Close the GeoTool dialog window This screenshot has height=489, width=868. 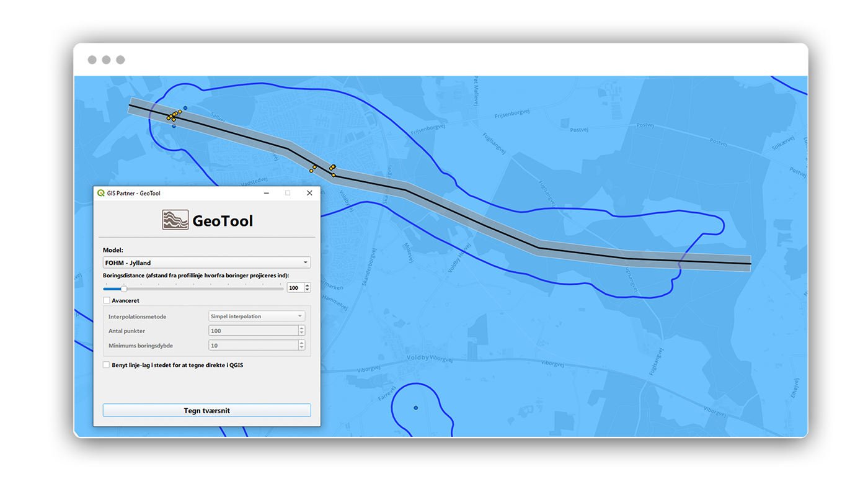309,193
